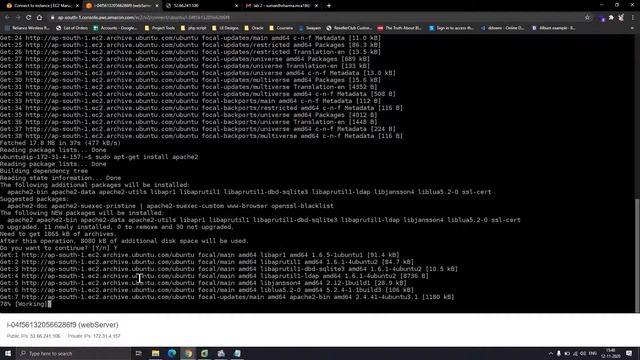This screenshot has height=360, width=640.
Task: Open The Truth About B... bookmark
Action: [399, 28]
